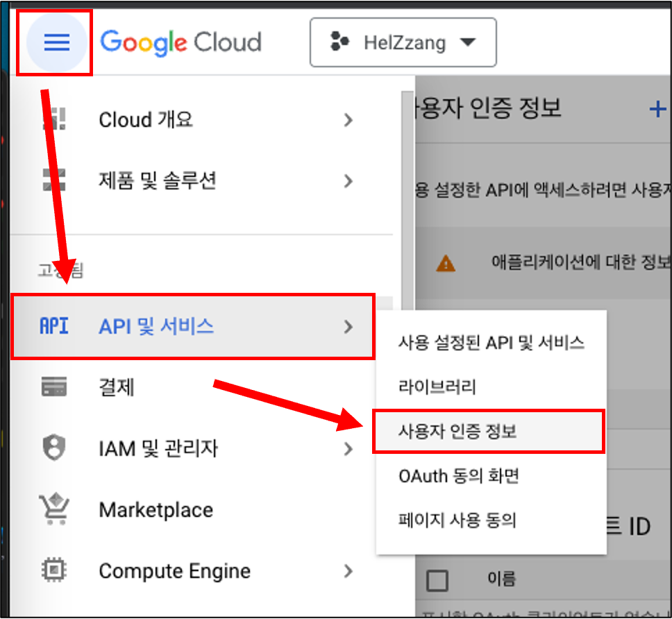
Task: Choose OAuth 동의 화면 in submenu
Action: click(491, 476)
